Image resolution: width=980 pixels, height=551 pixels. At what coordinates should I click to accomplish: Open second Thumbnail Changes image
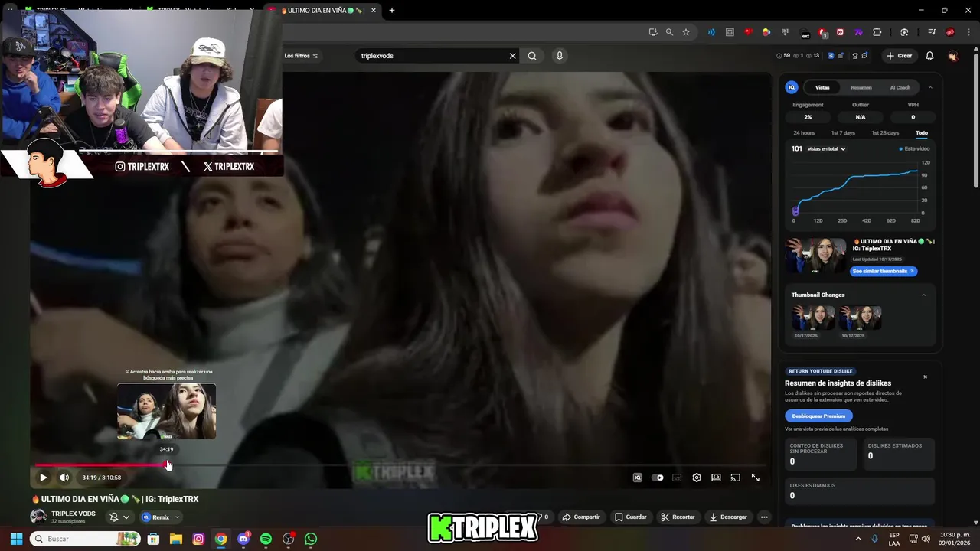coord(861,318)
